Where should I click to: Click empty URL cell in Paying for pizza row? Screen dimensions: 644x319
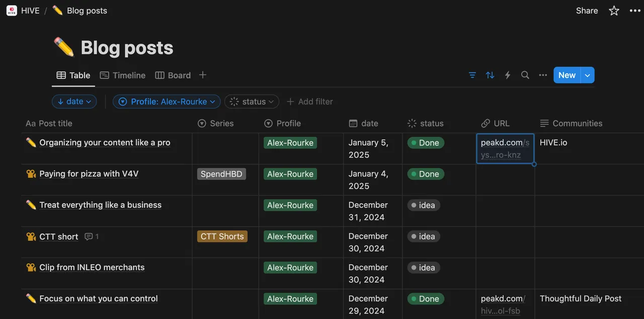pos(505,180)
